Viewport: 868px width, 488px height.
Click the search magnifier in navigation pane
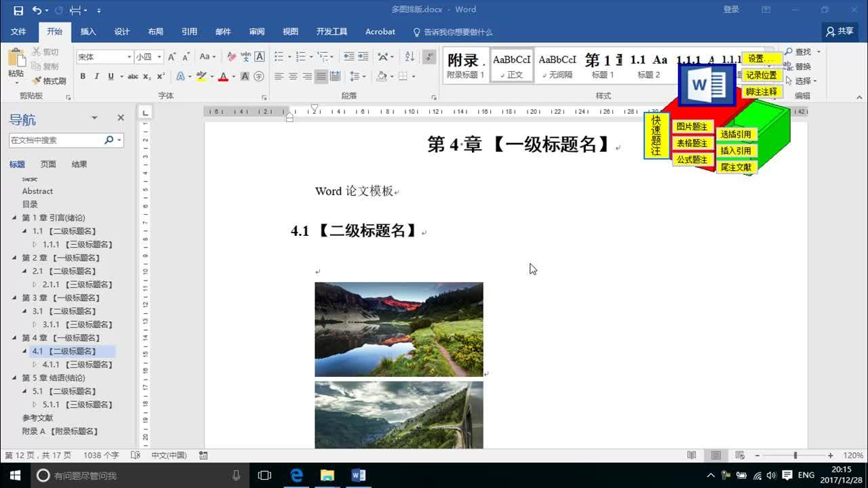(x=109, y=140)
